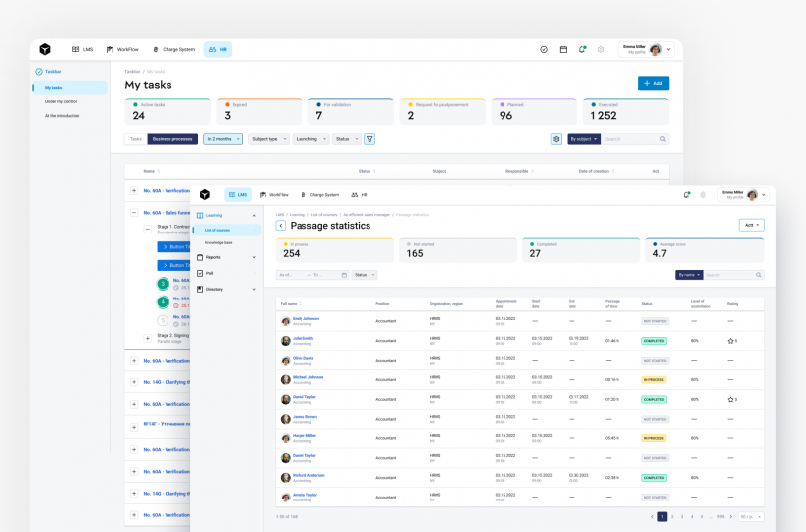The width and height of the screenshot is (806, 532).
Task: Expand Stage 2 Signing with plus box
Action: 148,338
